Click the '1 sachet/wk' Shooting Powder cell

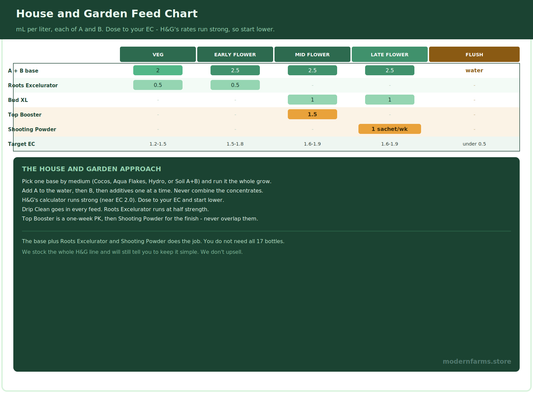[390, 129]
